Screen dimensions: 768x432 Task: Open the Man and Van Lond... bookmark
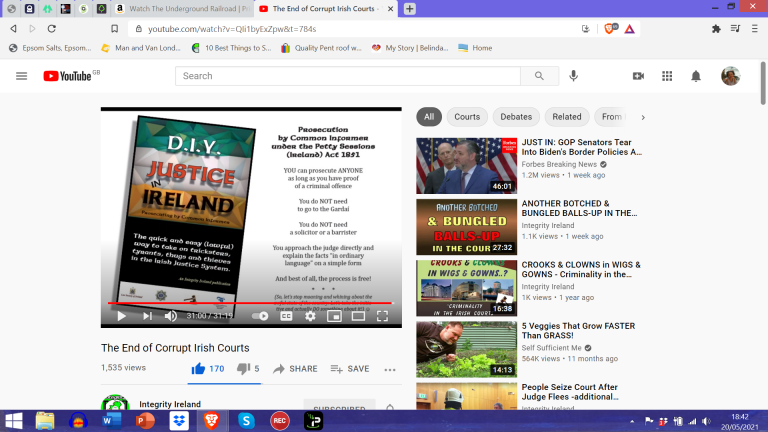(141, 48)
